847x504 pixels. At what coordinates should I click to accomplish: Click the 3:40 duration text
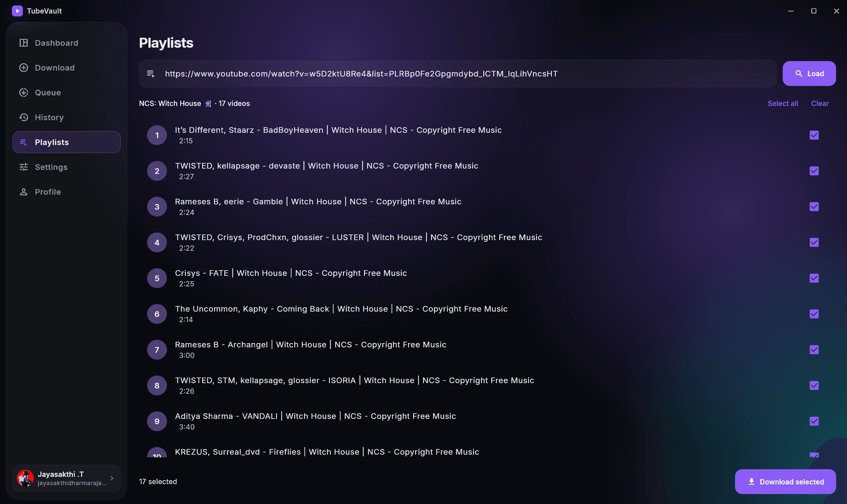186,427
